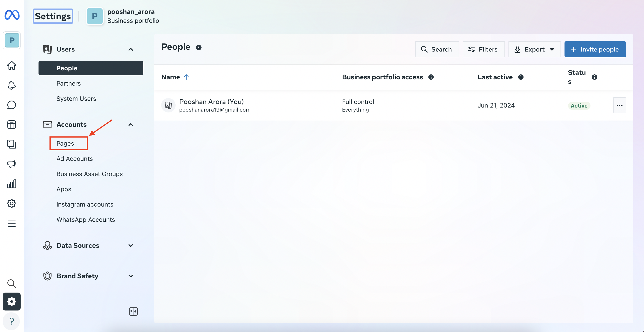Image resolution: width=644 pixels, height=332 pixels.
Task: Click info icon beside Business portfolio access
Action: click(x=431, y=77)
